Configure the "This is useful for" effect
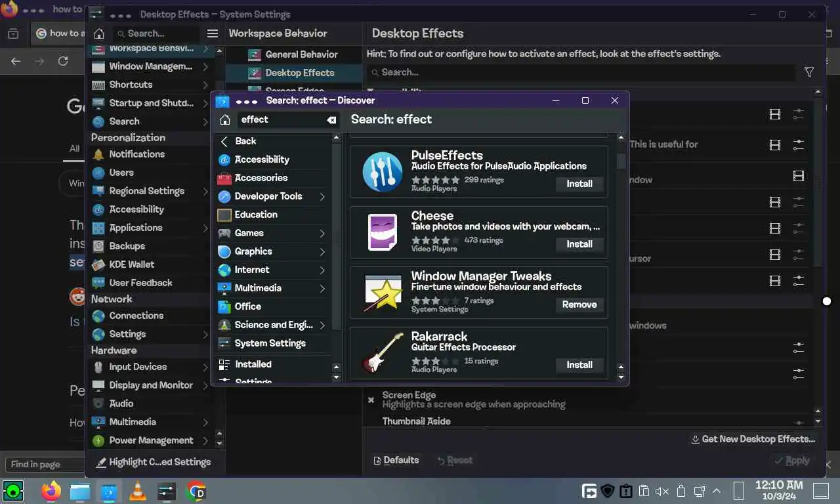Viewport: 840px width, 504px height. 799,144
